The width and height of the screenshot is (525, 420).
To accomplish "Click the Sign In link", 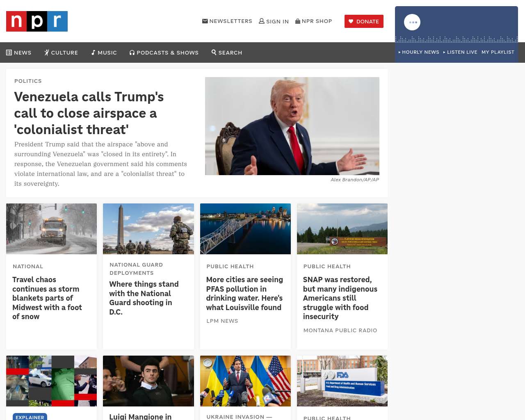I will (274, 21).
